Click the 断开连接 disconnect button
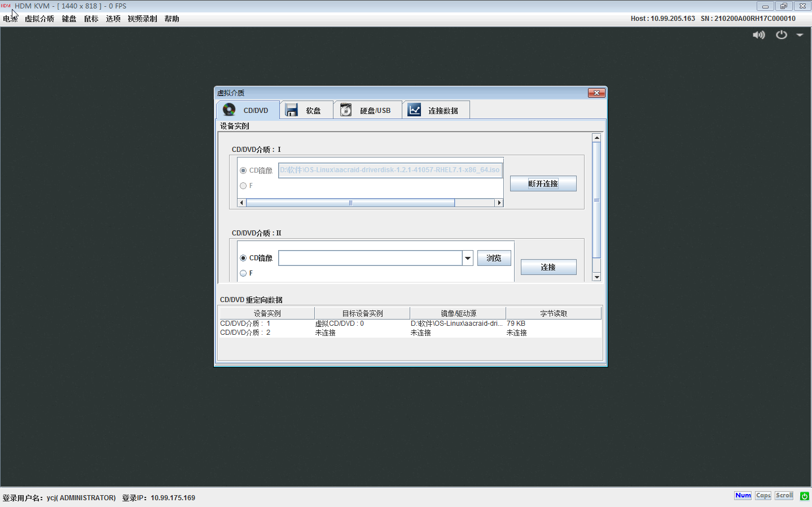Screen dimensions: 812x507 543,183
